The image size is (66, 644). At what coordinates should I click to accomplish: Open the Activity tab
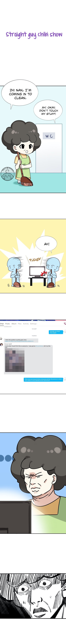26,324
